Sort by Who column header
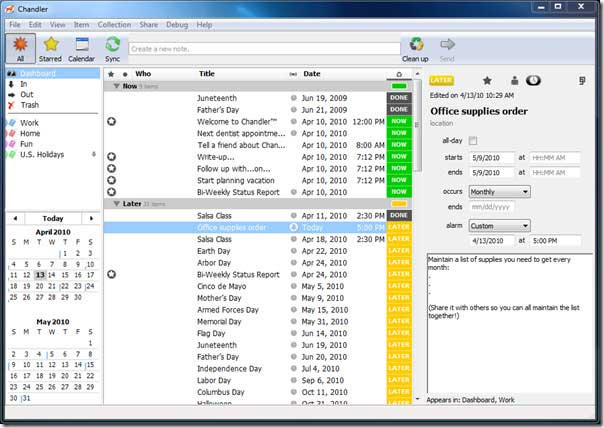 [143, 74]
